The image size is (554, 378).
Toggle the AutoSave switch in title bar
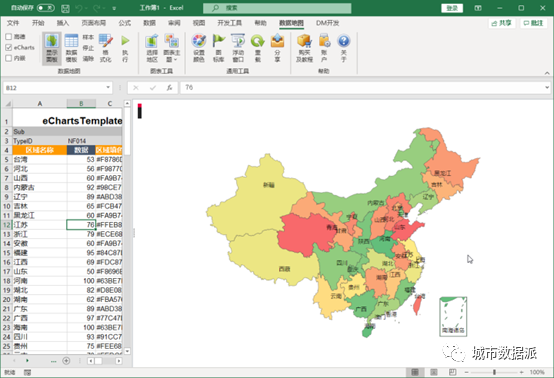coord(46,8)
